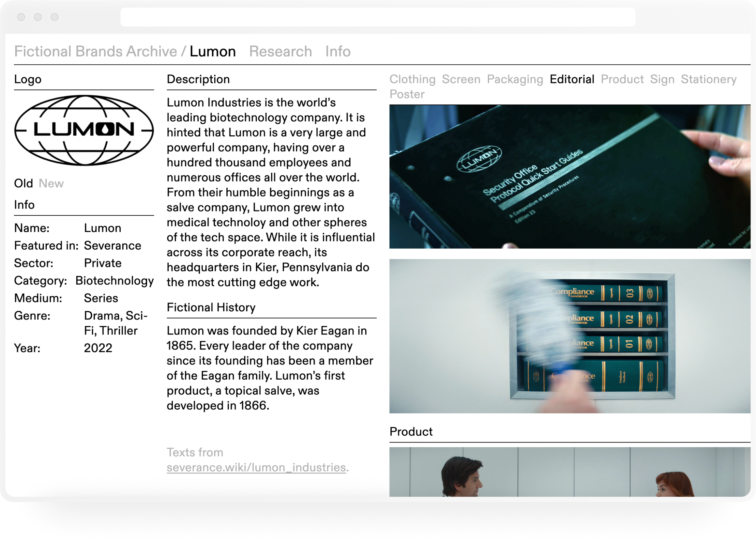Open the Info navigation item

pyautogui.click(x=338, y=51)
